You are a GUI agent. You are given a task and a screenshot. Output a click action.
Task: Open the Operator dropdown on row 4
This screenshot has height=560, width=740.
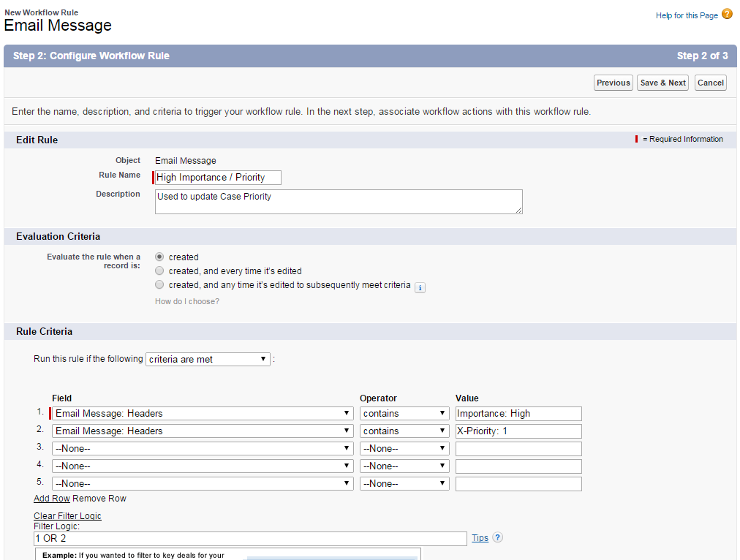coord(404,466)
